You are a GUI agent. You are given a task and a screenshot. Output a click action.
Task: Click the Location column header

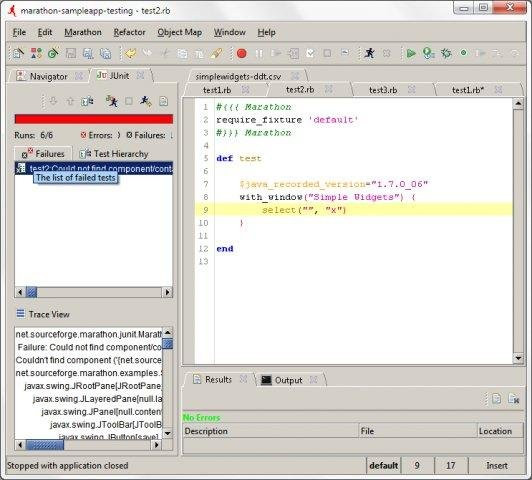click(x=499, y=431)
